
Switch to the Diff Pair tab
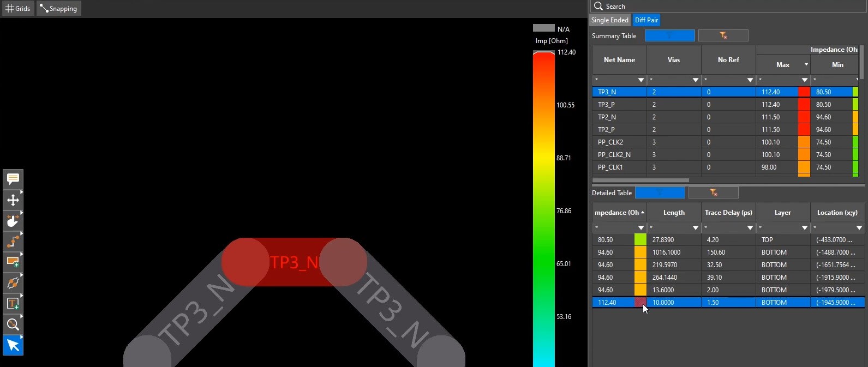pyautogui.click(x=646, y=20)
